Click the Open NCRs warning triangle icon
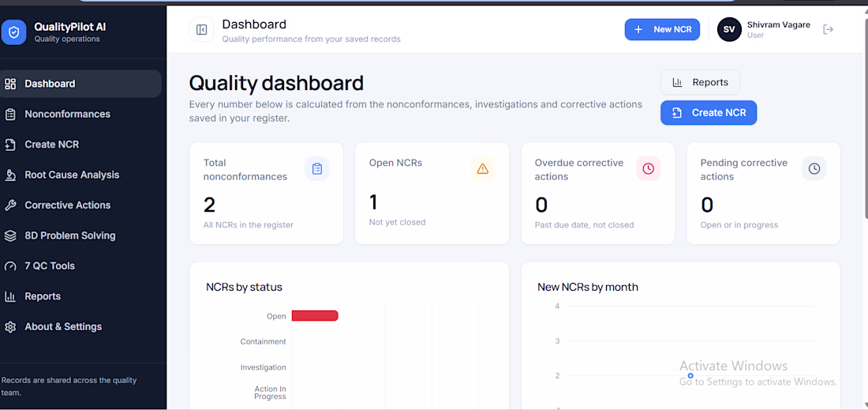The image size is (868, 410). click(483, 168)
